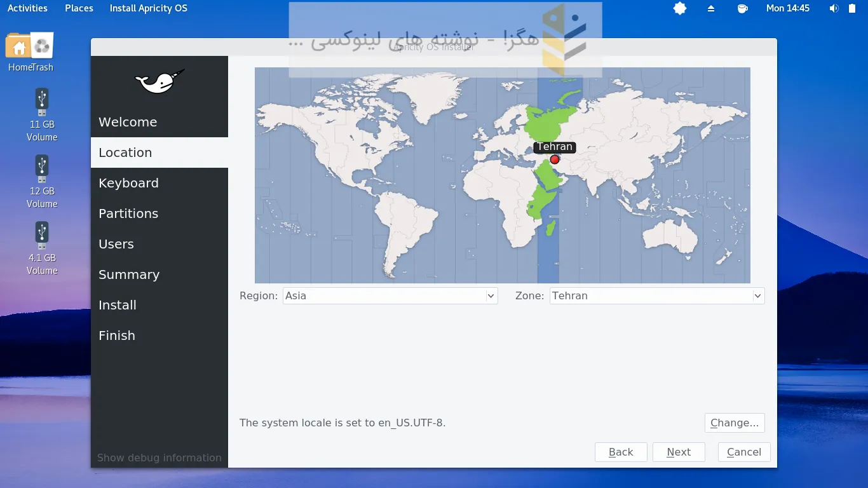Open the Install Apricity OS app menu
The width and height of the screenshot is (868, 488).
point(149,8)
